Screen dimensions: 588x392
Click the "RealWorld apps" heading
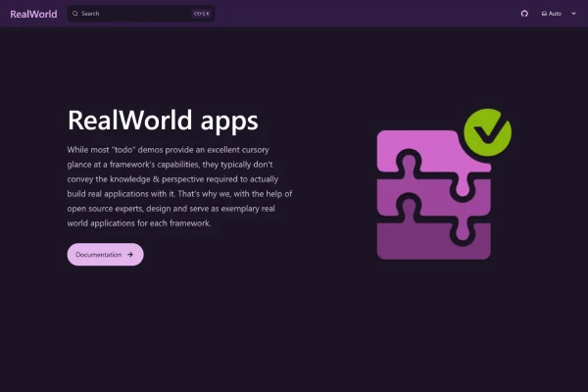pos(163,121)
